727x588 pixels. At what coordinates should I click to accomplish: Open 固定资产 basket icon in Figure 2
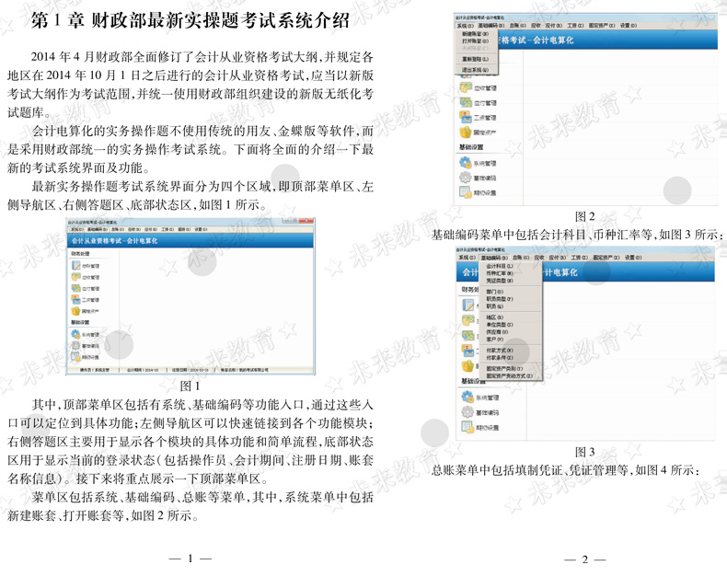(466, 132)
